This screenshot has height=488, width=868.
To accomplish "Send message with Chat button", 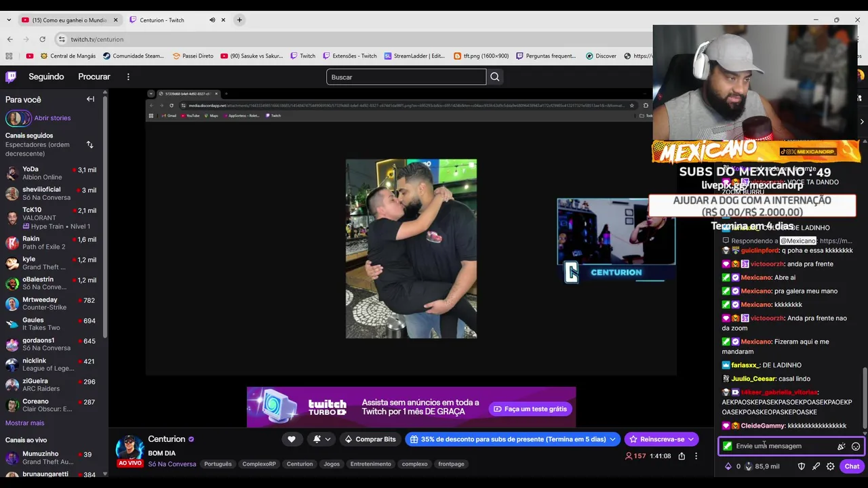I will click(852, 466).
